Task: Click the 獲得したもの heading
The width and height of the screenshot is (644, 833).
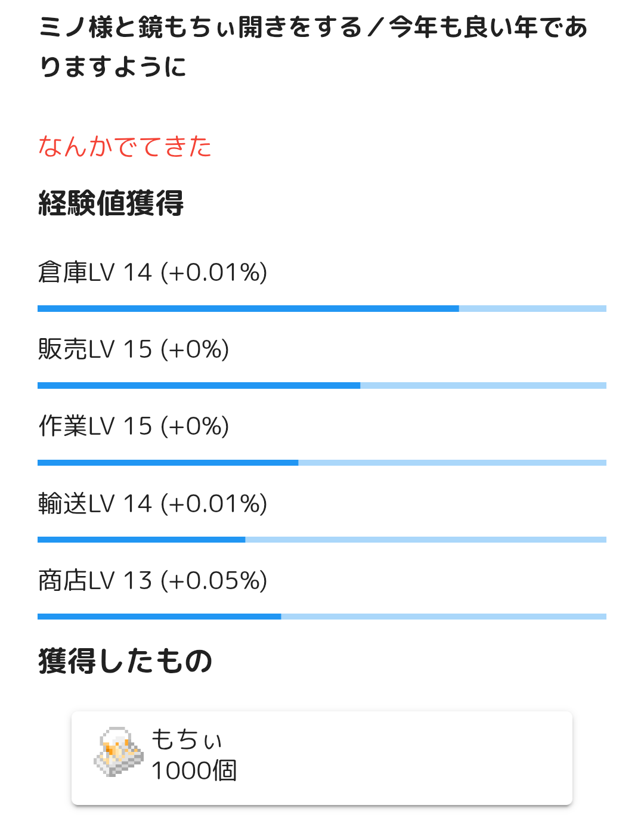Action: 125,661
